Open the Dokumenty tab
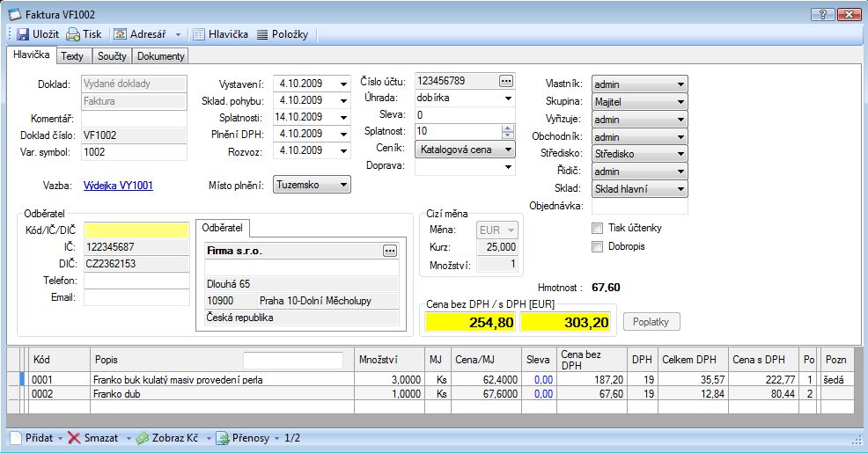Screen dimensions: 868x453 pyautogui.click(x=161, y=56)
